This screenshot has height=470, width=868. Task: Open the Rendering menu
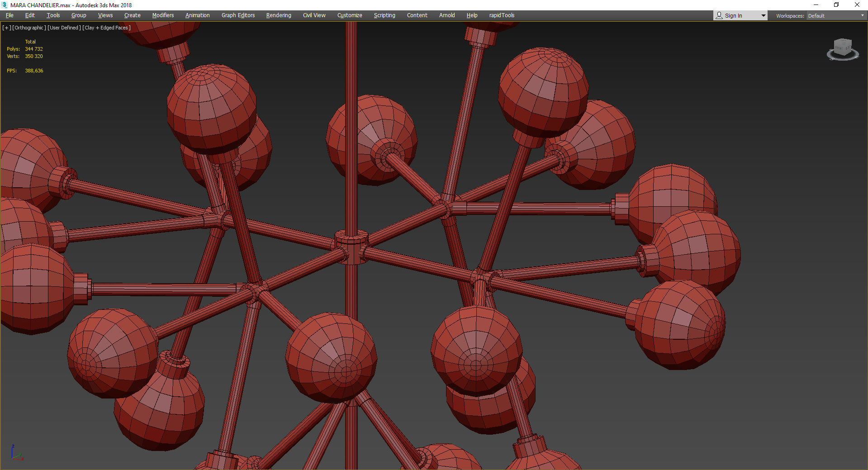tap(279, 15)
